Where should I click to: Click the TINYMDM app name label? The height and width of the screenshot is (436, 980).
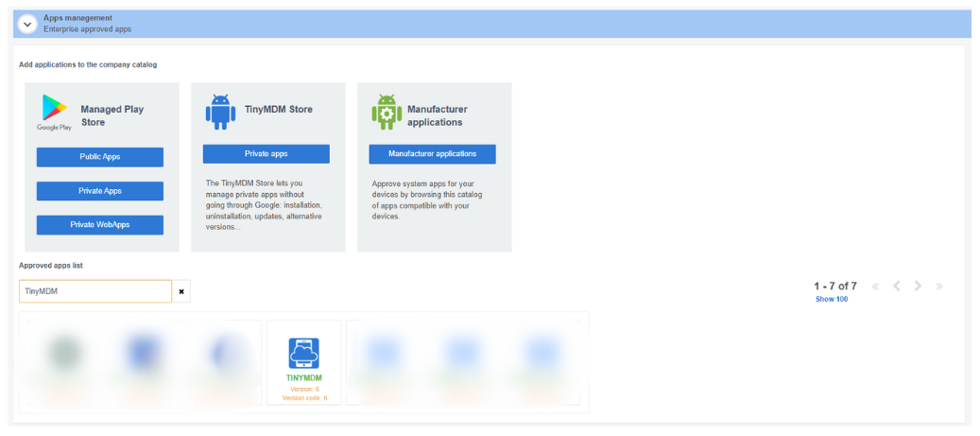303,378
